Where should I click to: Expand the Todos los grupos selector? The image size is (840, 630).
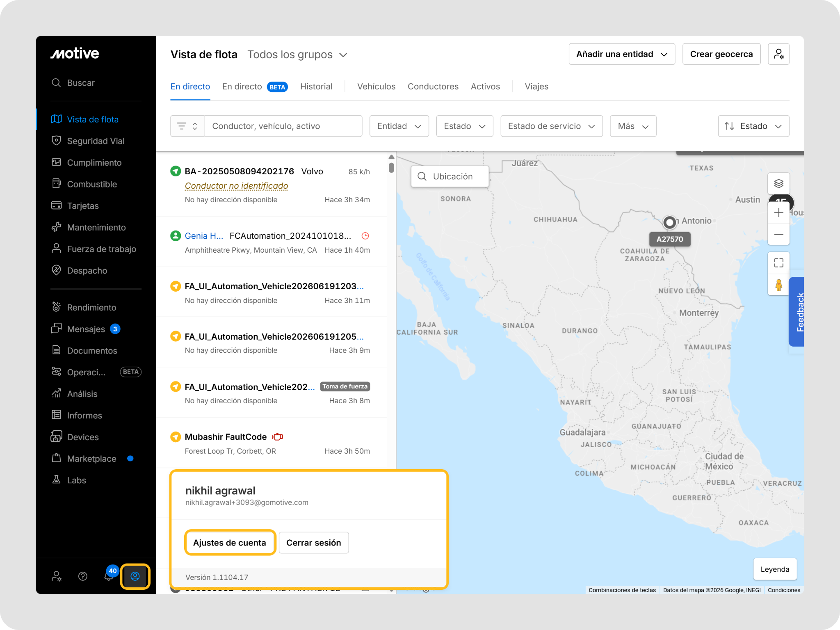point(298,55)
